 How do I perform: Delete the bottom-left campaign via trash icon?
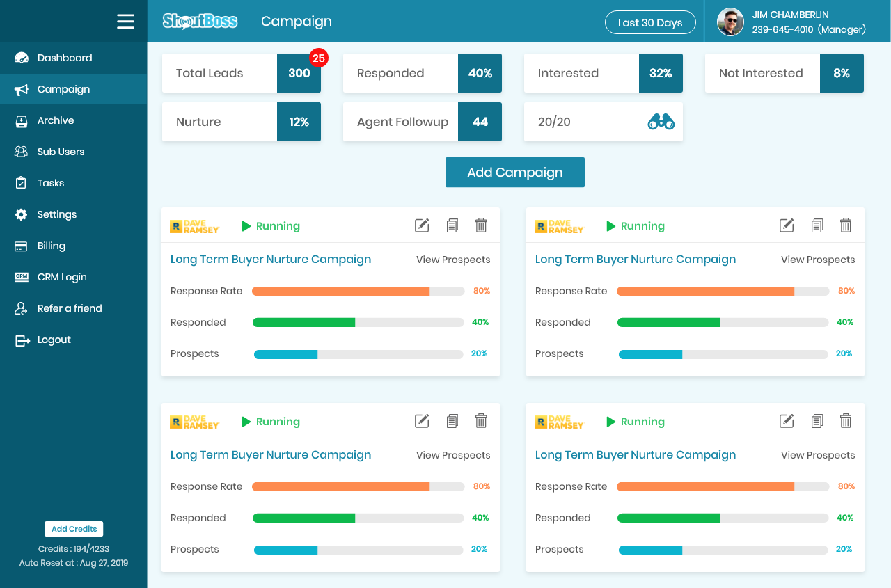(x=481, y=421)
